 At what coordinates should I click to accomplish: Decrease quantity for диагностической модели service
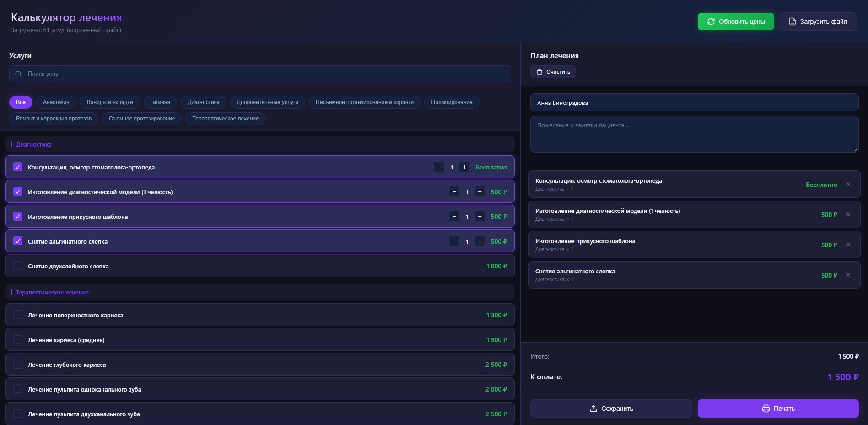click(454, 191)
